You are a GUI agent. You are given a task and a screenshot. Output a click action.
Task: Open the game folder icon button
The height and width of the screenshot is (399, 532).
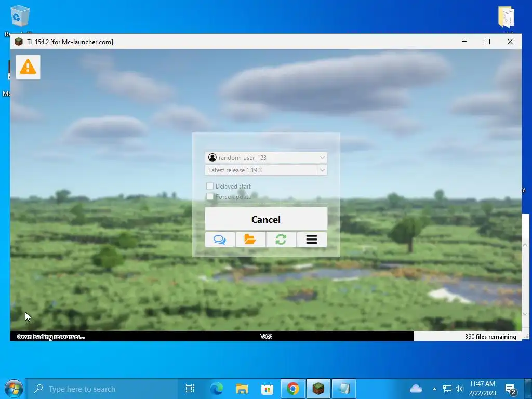pos(250,240)
